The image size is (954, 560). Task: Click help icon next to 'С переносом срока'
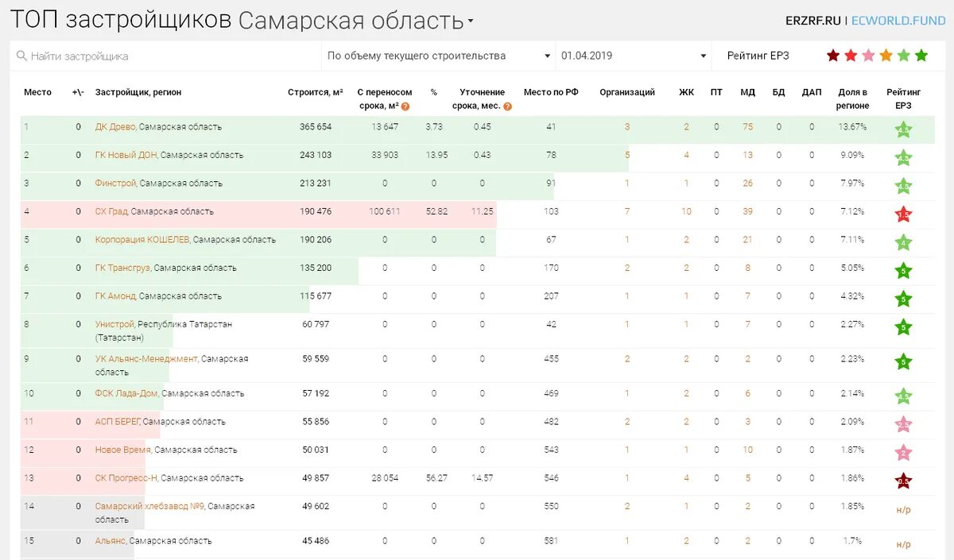point(405,106)
